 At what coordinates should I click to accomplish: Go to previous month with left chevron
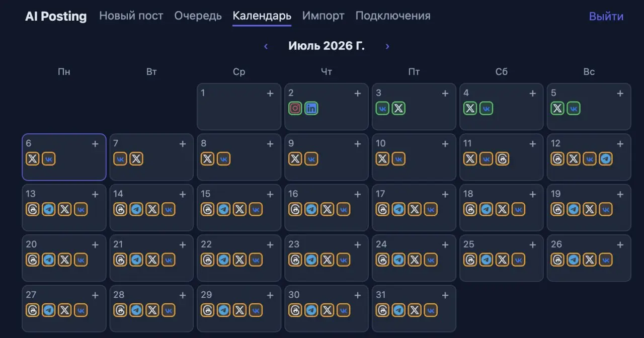(266, 46)
